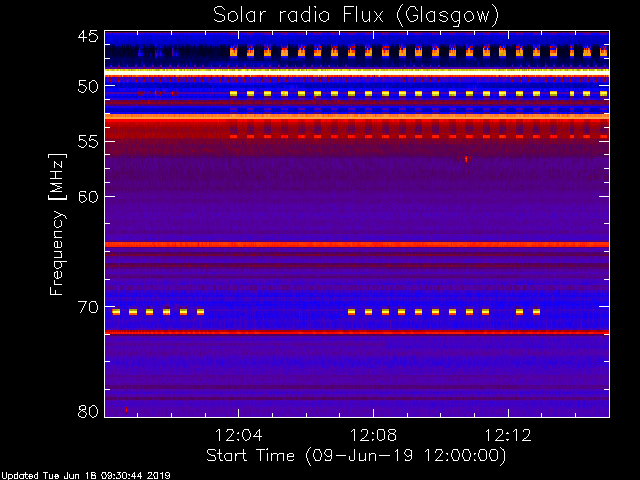Click the "80" frequency tick label
The height and width of the screenshot is (480, 640).
pyautogui.click(x=88, y=411)
